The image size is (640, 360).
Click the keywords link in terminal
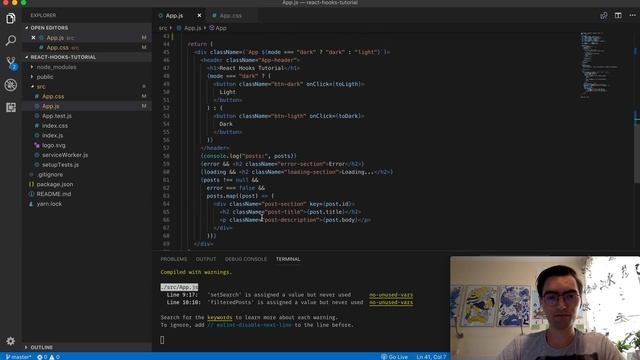[x=220, y=318]
